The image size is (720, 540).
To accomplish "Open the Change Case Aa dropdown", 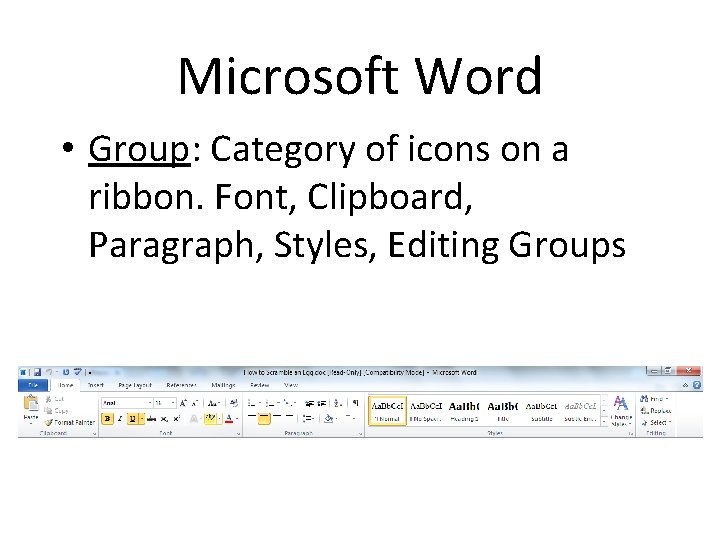I will (214, 403).
